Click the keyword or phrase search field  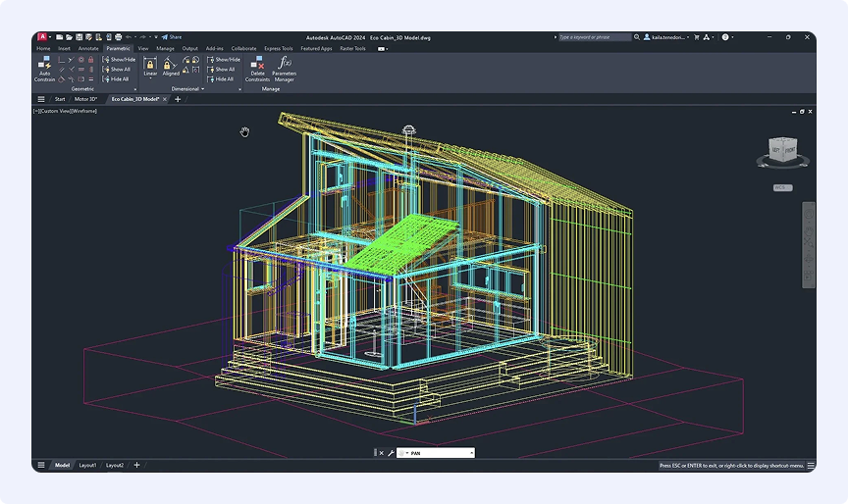coord(595,37)
